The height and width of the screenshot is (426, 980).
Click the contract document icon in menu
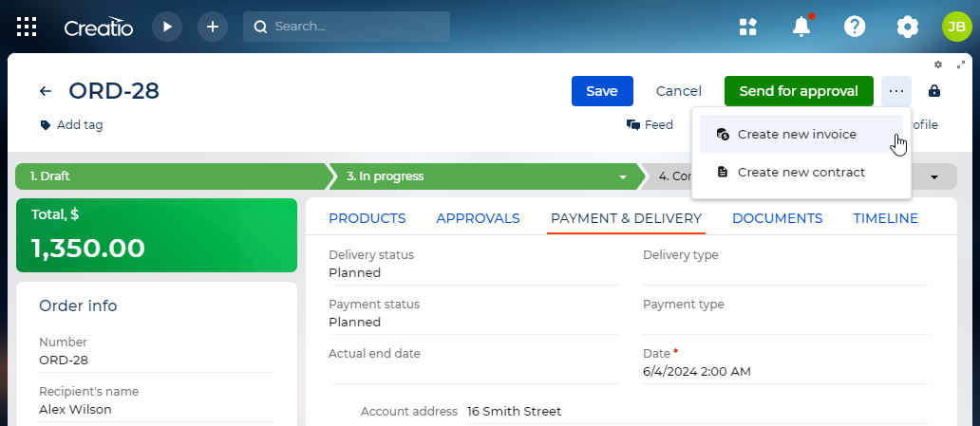pos(723,172)
